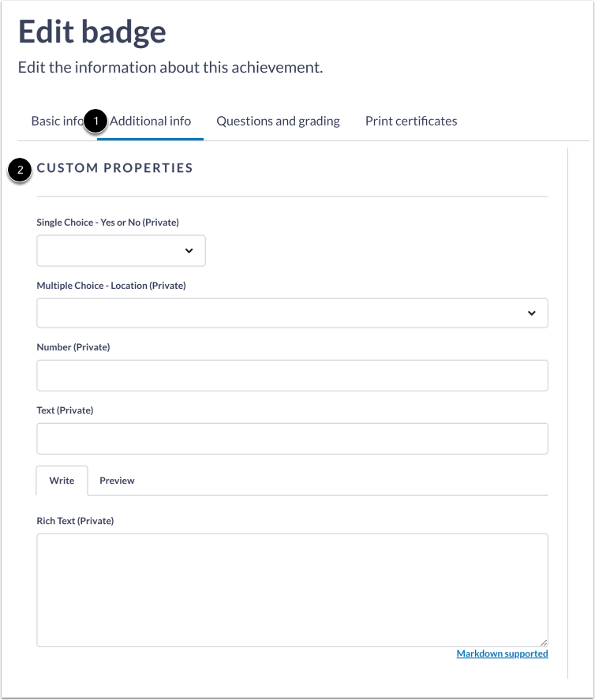Click the chevron on the Multiple Choice selector
Screen dimensions: 595x700
pyautogui.click(x=532, y=313)
